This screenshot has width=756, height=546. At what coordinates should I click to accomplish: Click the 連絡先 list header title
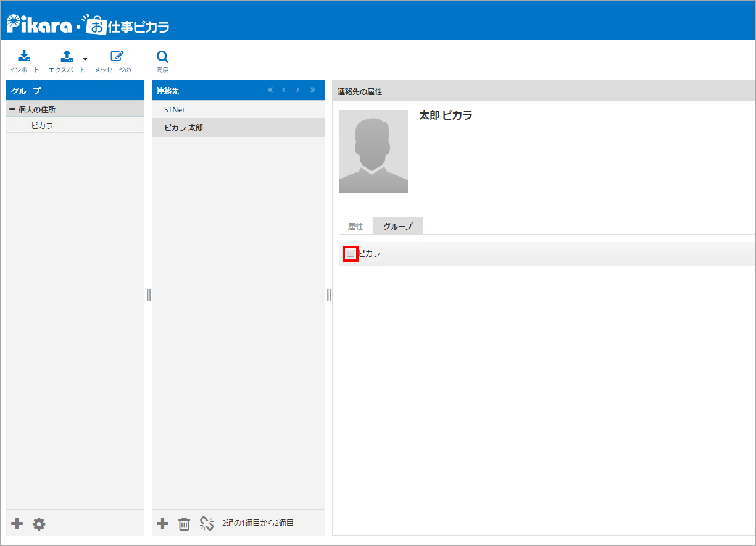click(x=168, y=91)
